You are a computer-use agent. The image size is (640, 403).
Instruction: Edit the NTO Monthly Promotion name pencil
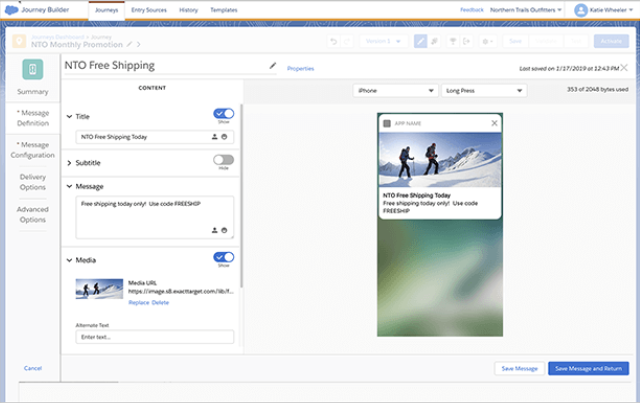pos(129,44)
